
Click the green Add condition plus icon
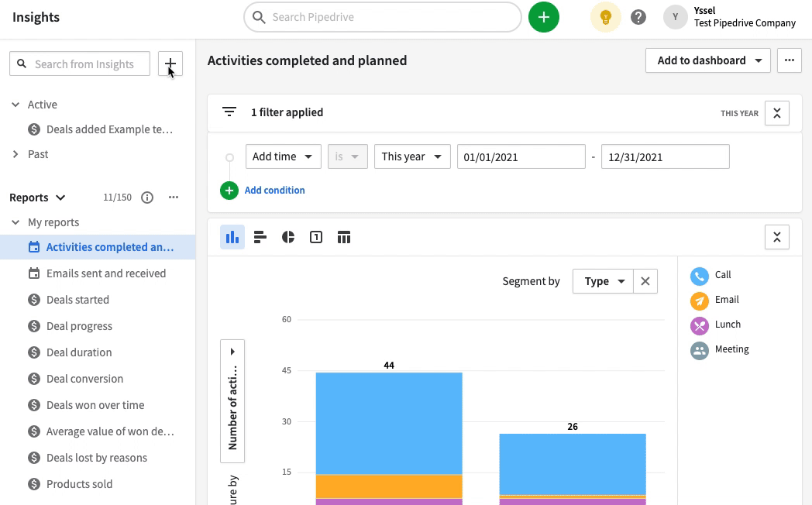229,191
